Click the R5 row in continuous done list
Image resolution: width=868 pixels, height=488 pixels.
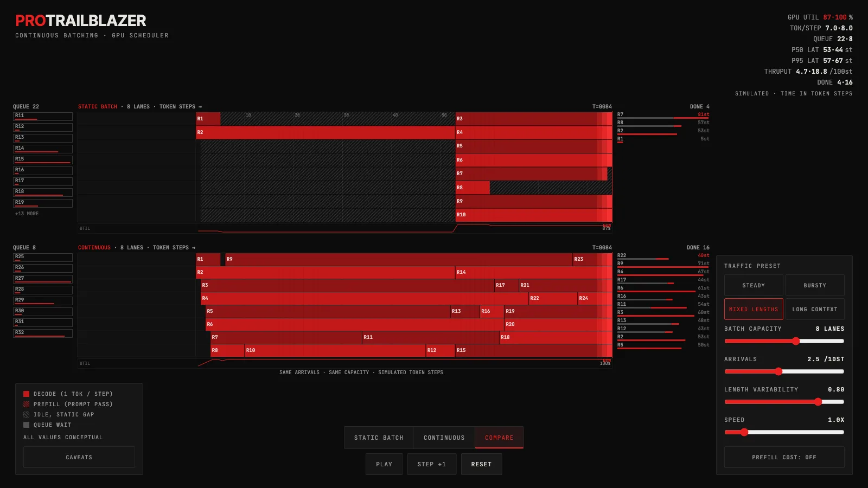click(x=663, y=346)
